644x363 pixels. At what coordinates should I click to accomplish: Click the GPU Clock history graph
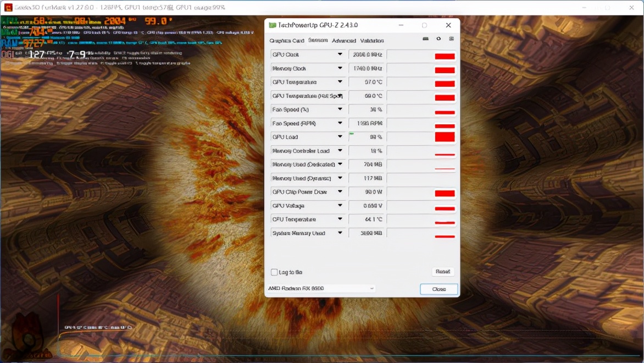421,54
